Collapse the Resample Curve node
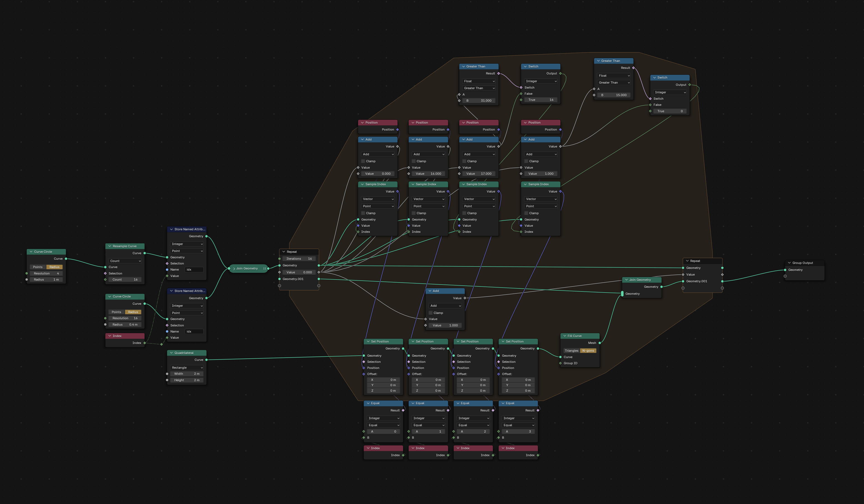864x504 pixels. [110, 246]
